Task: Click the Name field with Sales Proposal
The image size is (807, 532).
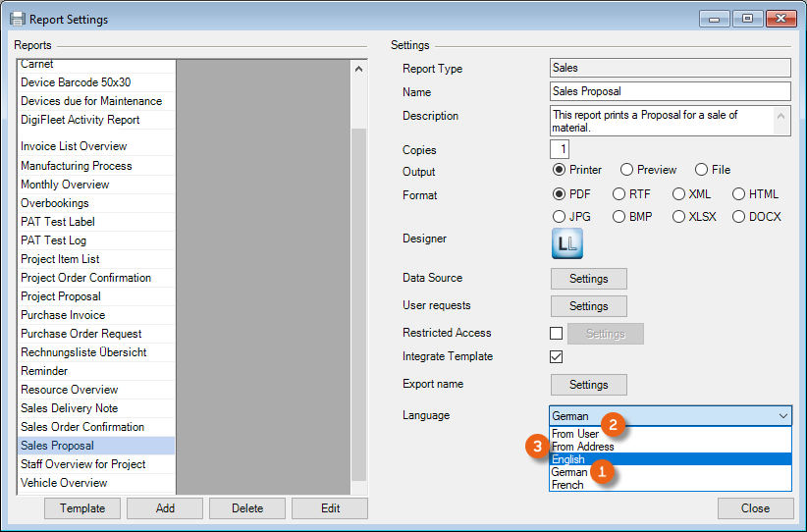Action: pyautogui.click(x=670, y=92)
